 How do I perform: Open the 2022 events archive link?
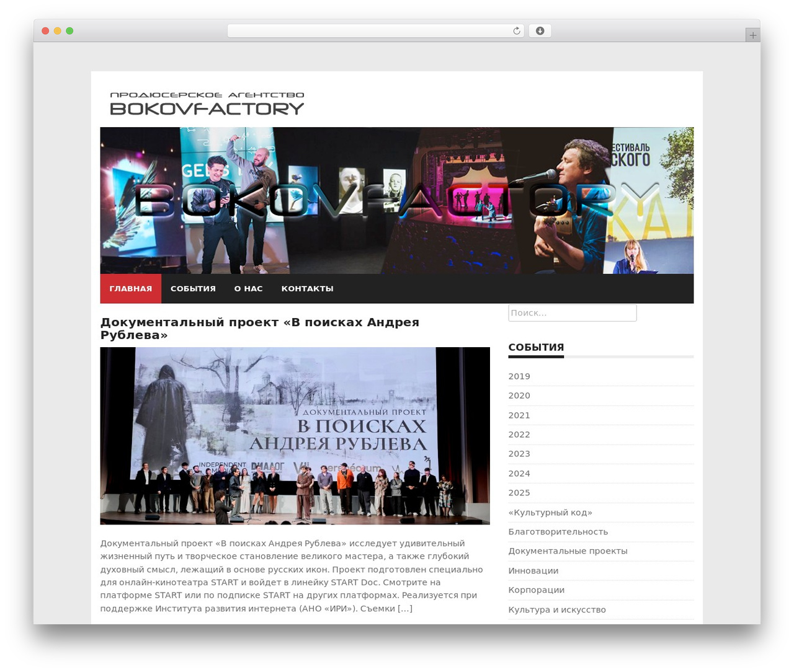click(x=519, y=435)
